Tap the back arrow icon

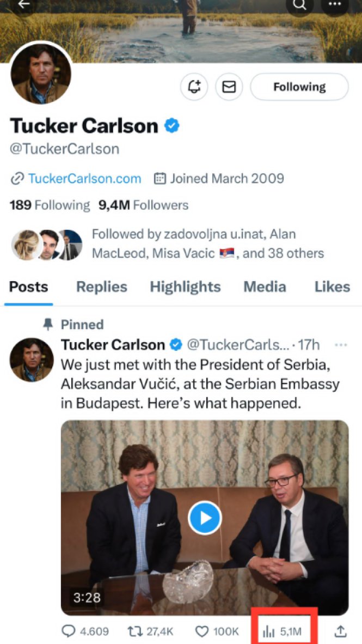pyautogui.click(x=23, y=4)
